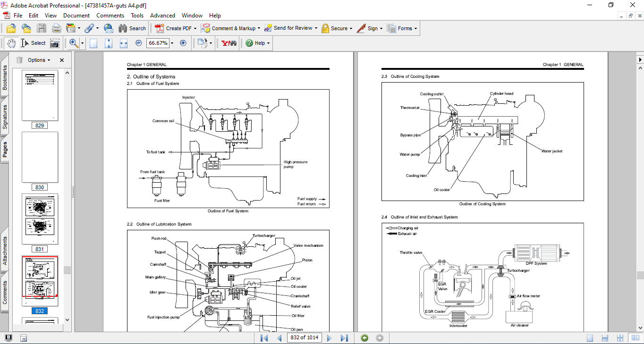Viewport: 644px width, 344px height.
Task: Switch to the Bookmarks side tab
Action: pos(5,78)
